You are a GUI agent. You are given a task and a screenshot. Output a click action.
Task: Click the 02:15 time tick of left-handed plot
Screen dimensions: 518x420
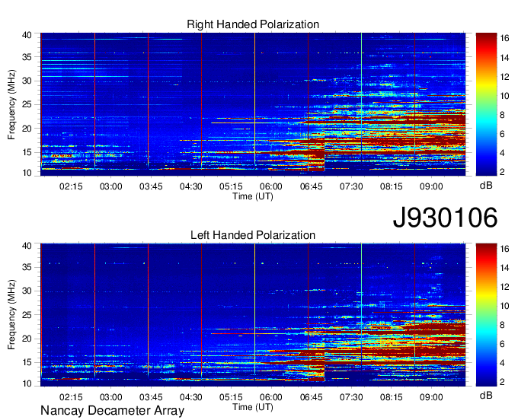click(71, 397)
